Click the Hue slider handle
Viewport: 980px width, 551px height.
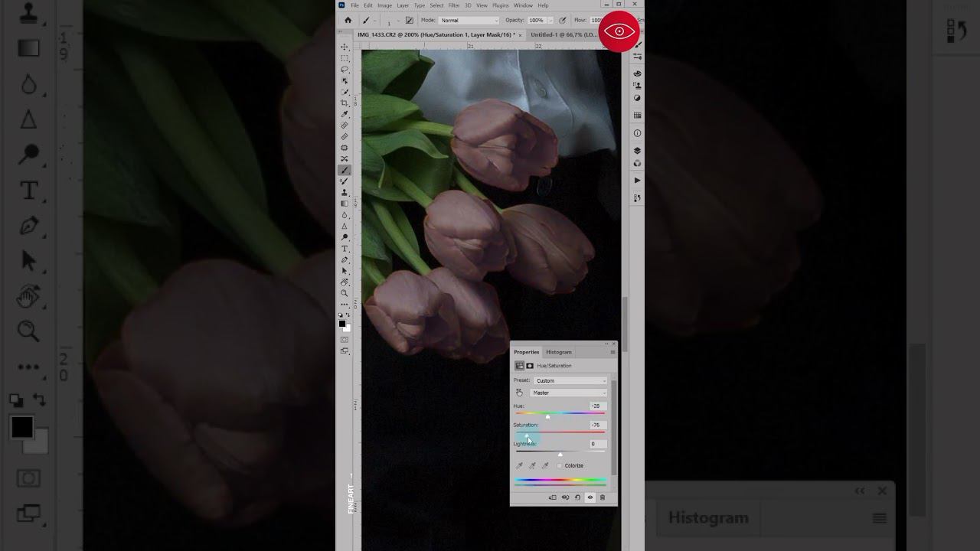[547, 416]
